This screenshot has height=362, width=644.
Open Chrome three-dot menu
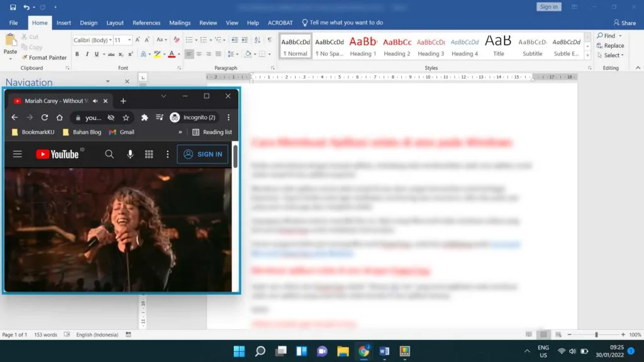tap(229, 118)
